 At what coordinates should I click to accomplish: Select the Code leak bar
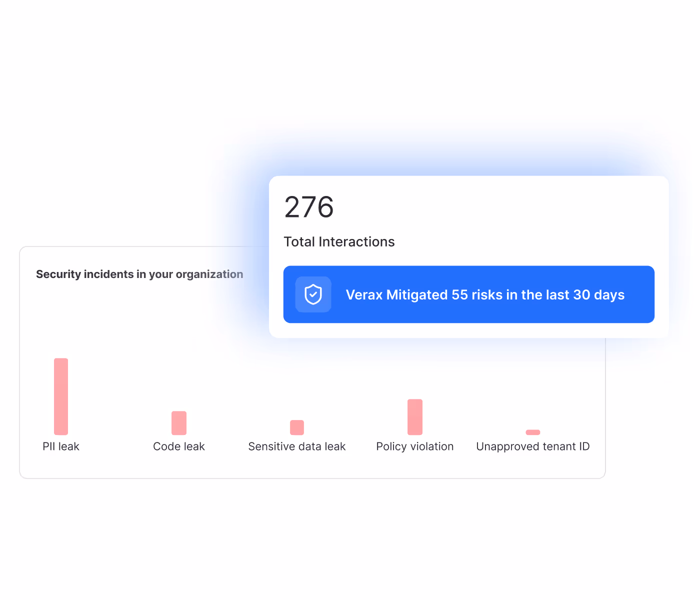click(179, 423)
